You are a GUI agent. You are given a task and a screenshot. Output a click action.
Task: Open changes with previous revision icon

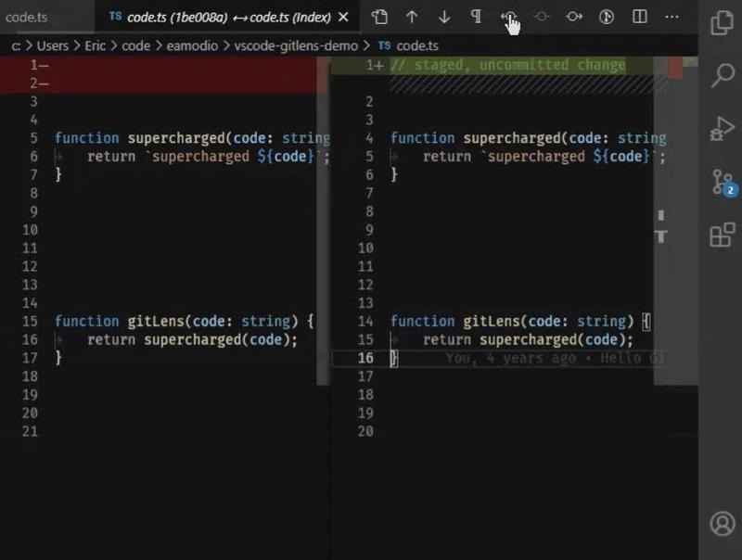click(x=508, y=17)
